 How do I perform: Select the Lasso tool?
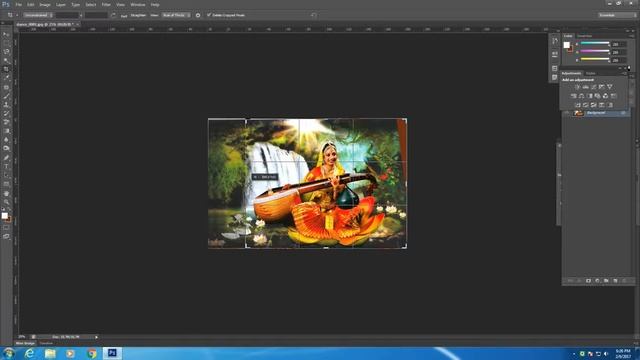(6, 52)
